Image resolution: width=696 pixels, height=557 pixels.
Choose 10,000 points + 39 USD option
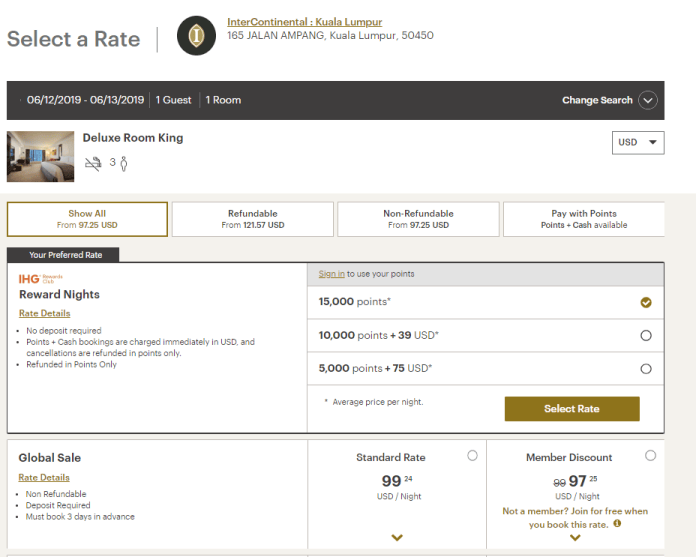tap(646, 336)
